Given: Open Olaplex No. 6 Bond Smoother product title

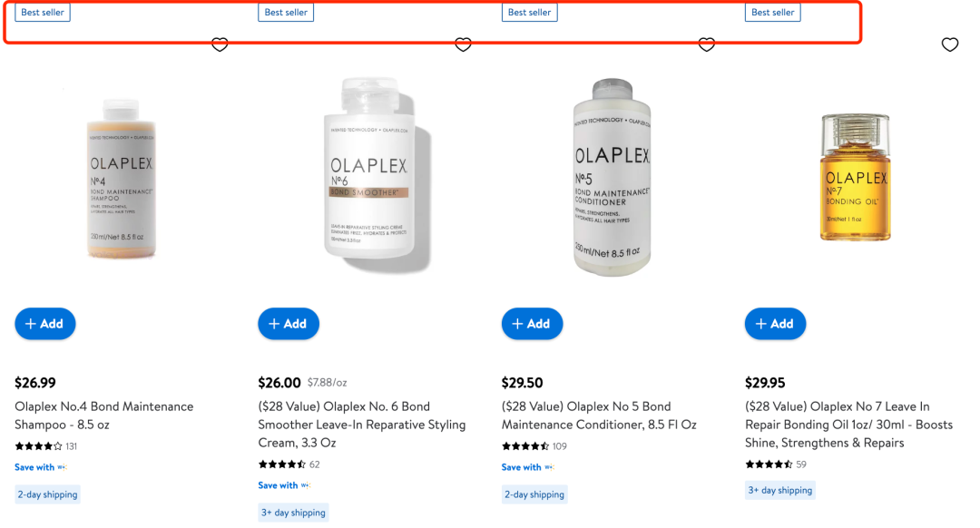Looking at the screenshot, I should pyautogui.click(x=361, y=425).
